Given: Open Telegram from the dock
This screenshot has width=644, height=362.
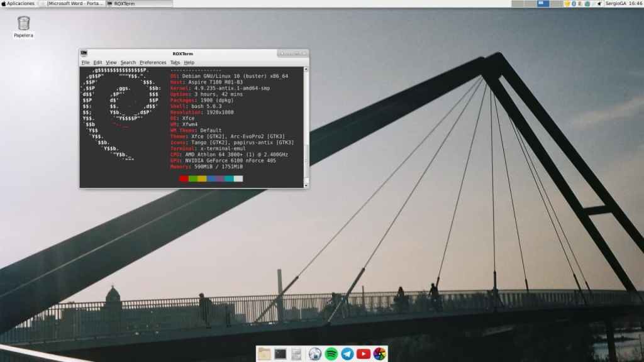Looking at the screenshot, I should 347,354.
